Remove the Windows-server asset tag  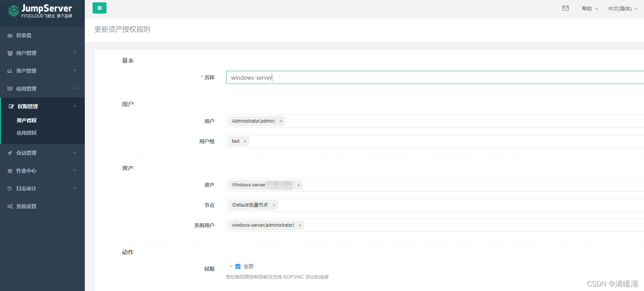299,185
